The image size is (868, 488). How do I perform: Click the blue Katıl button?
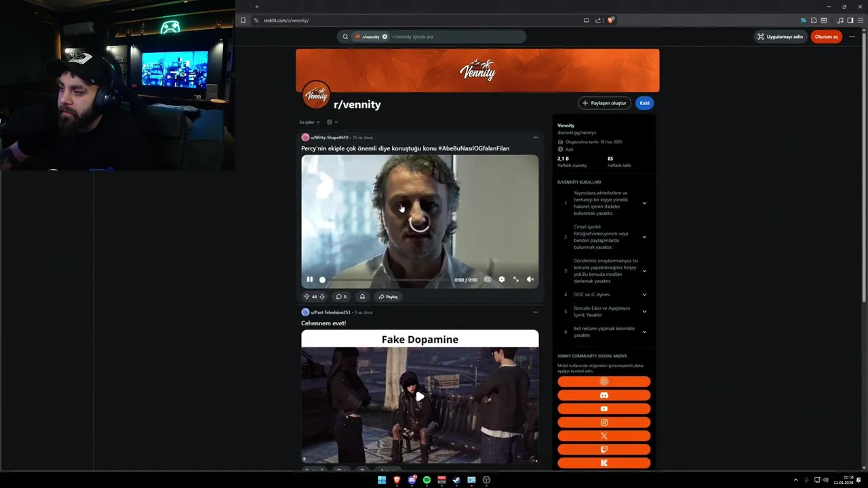644,103
